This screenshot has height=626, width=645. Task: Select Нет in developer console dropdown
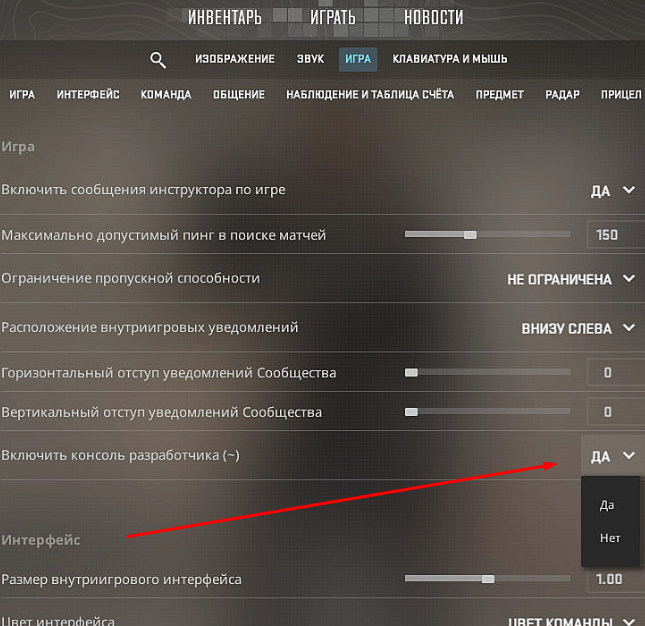pos(610,538)
